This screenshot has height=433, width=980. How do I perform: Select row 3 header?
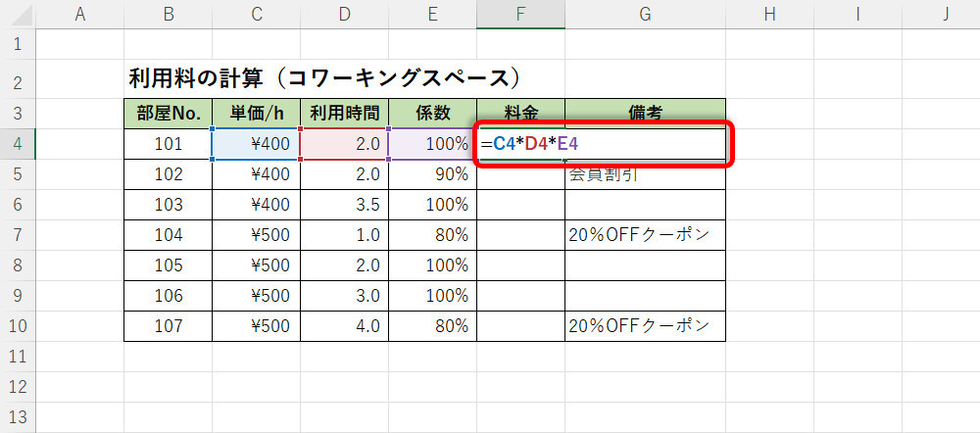(x=18, y=113)
